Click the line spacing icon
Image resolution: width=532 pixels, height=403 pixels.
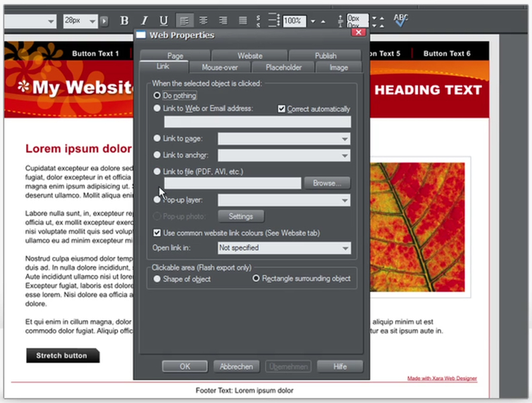coord(273,20)
